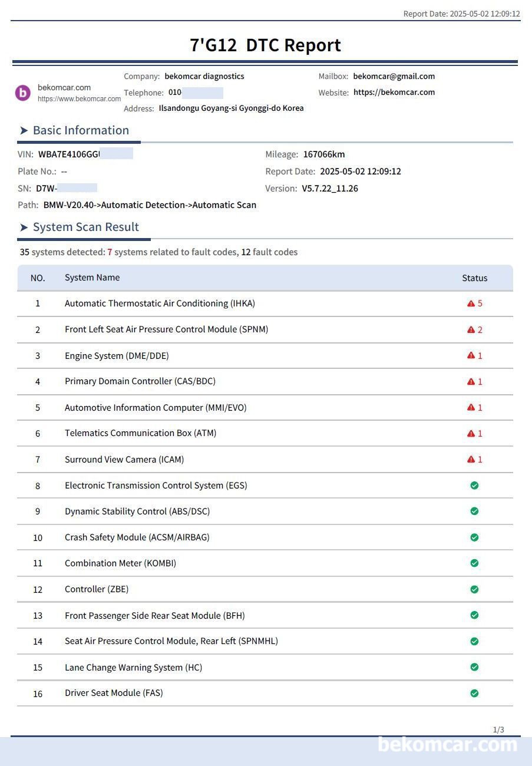This screenshot has height=766, width=532.
Task: Select "Front Left Seat Air Pressure Control Module (SPNM)"
Action: (167, 329)
